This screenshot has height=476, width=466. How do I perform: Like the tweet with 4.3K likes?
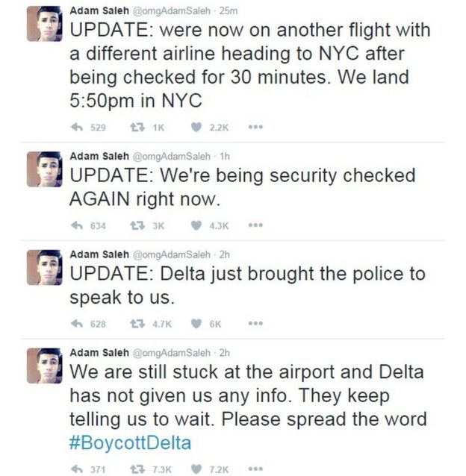point(196,225)
